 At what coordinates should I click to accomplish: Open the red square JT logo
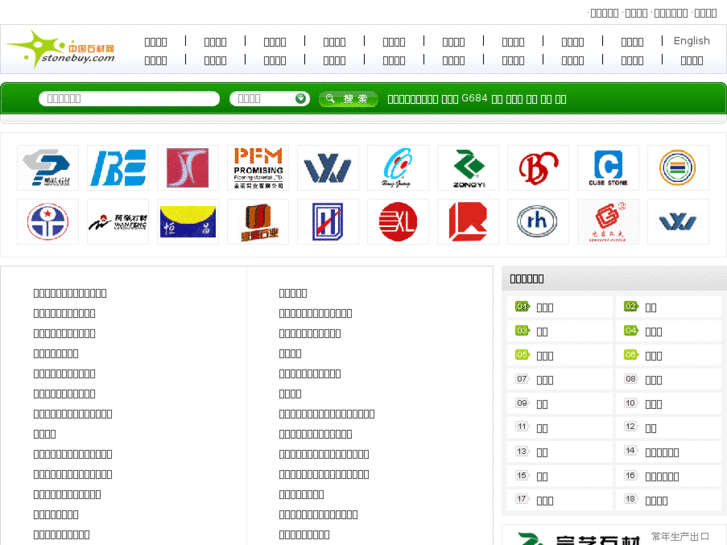click(188, 168)
